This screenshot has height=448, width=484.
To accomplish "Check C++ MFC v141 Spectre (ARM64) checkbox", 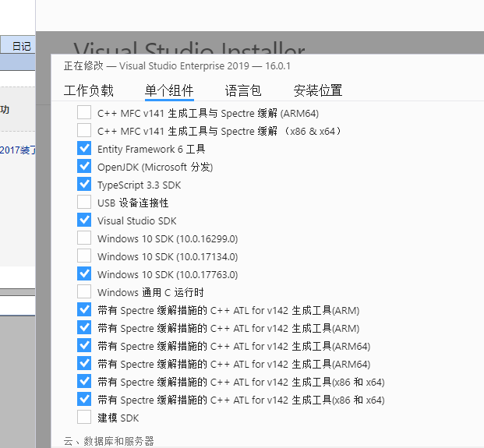I will point(84,112).
